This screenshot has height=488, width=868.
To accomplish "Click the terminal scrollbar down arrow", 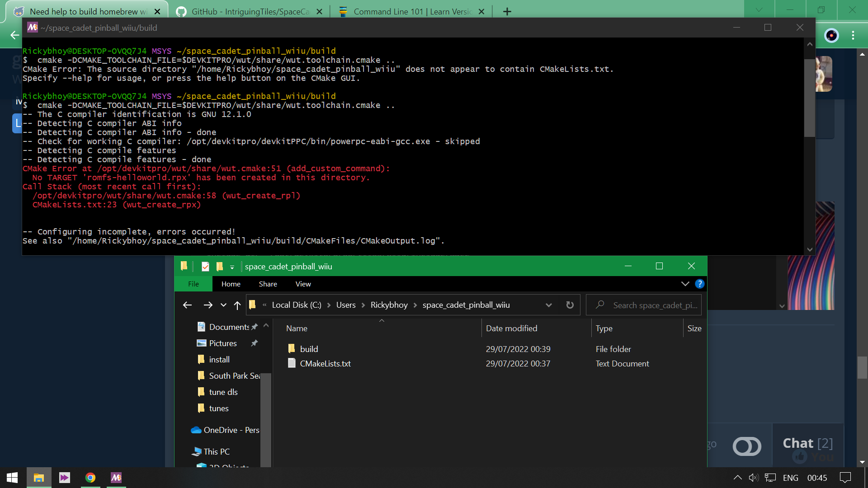I will [x=810, y=249].
